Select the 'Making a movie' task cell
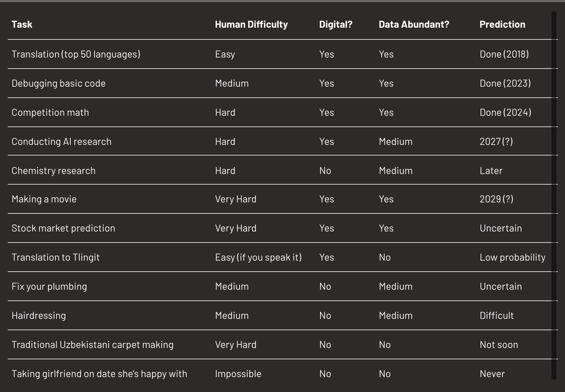 44,199
